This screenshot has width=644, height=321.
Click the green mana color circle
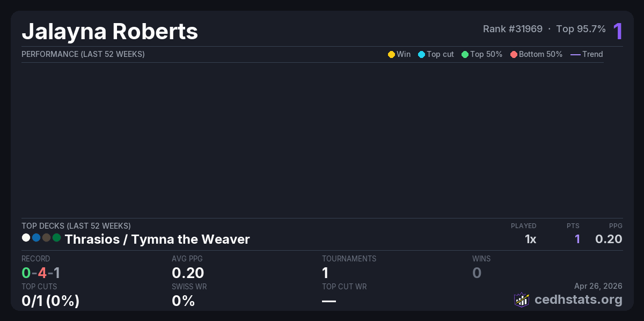coord(56,237)
